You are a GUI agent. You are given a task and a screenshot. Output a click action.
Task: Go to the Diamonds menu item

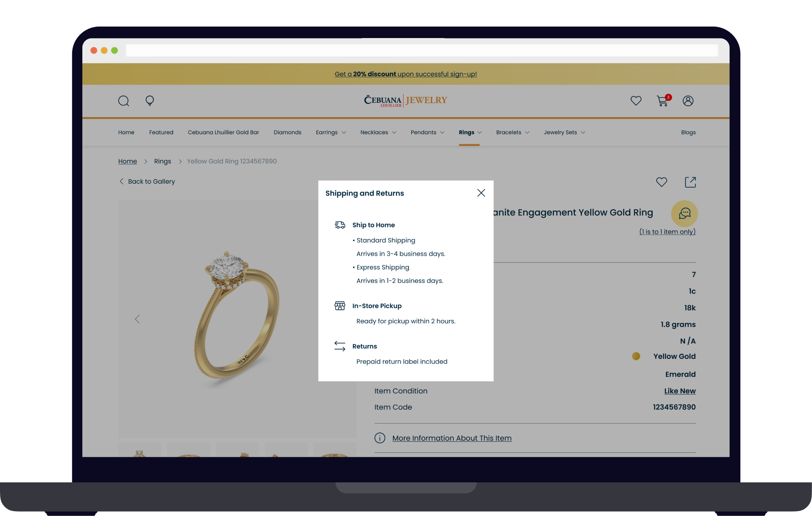pos(287,132)
